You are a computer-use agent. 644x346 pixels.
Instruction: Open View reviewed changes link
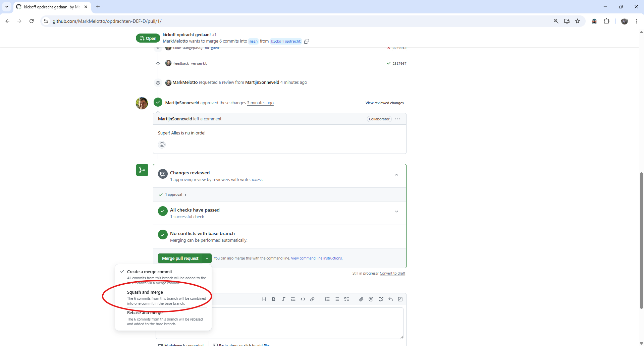pos(384,103)
